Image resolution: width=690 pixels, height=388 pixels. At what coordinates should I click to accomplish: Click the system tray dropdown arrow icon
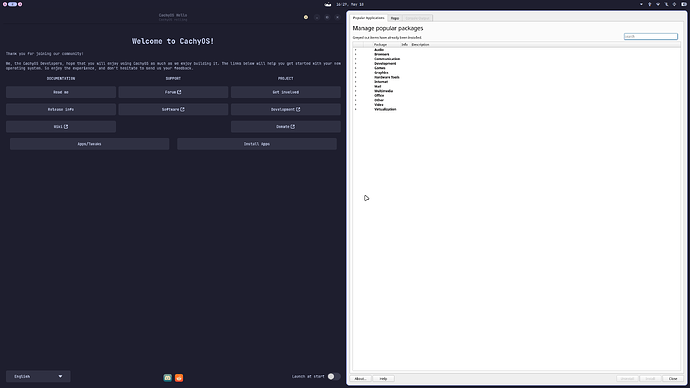[x=641, y=4]
